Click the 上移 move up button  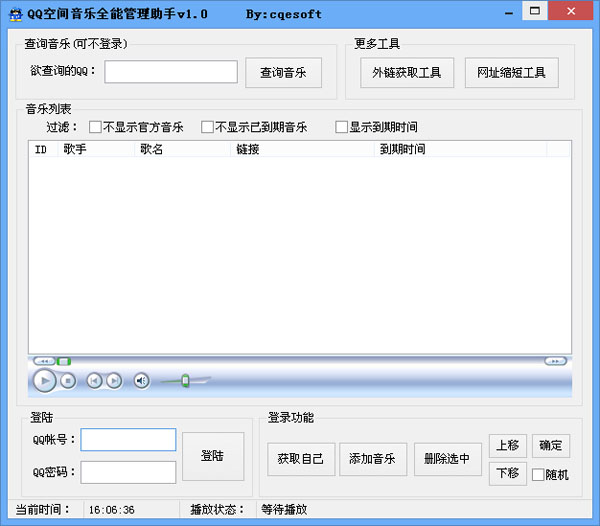click(x=508, y=446)
